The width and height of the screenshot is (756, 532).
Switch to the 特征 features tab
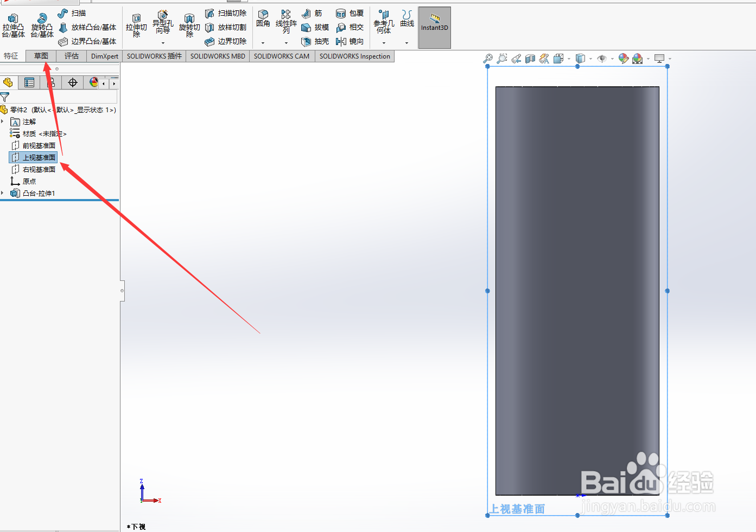pos(11,56)
